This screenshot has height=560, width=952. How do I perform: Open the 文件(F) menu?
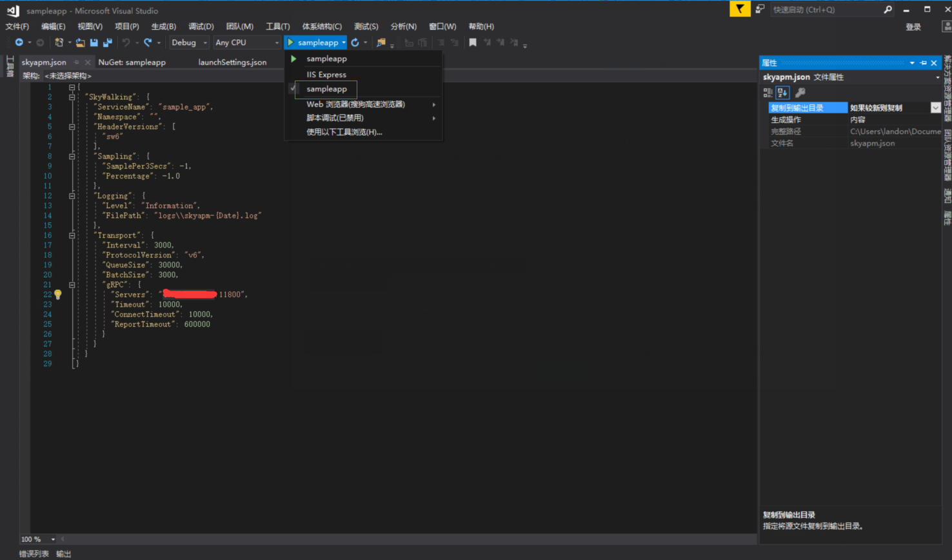17,26
